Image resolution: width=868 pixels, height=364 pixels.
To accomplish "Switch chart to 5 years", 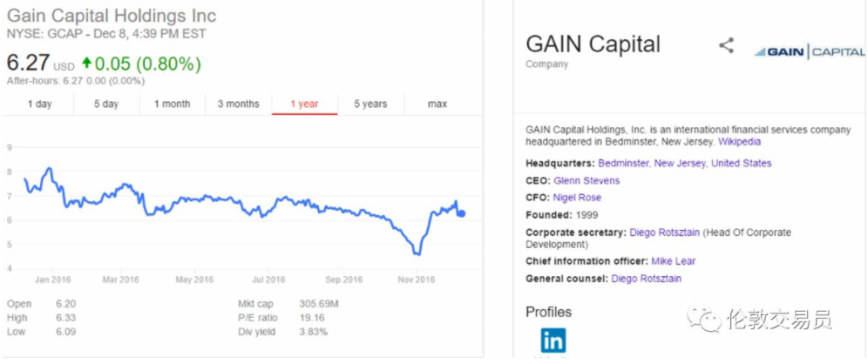I will point(370,104).
